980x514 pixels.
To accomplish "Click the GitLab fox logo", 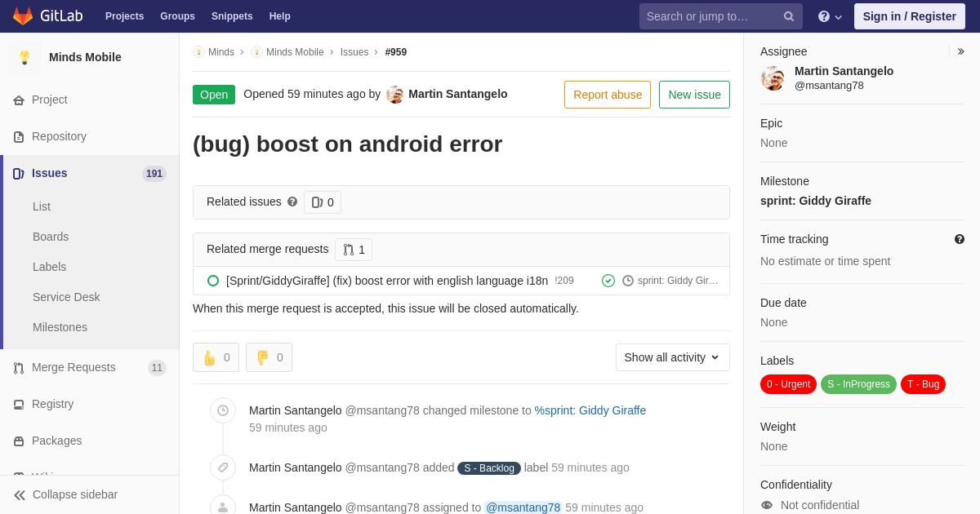I will [x=23, y=16].
